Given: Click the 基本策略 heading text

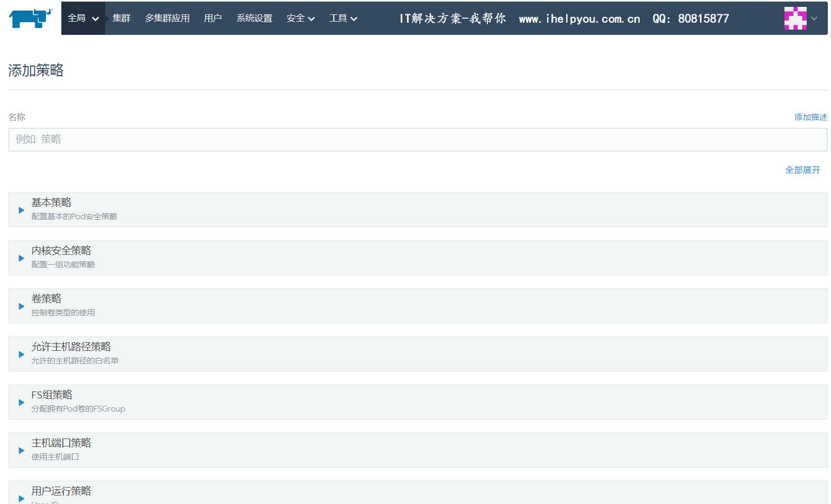Looking at the screenshot, I should pos(51,202).
